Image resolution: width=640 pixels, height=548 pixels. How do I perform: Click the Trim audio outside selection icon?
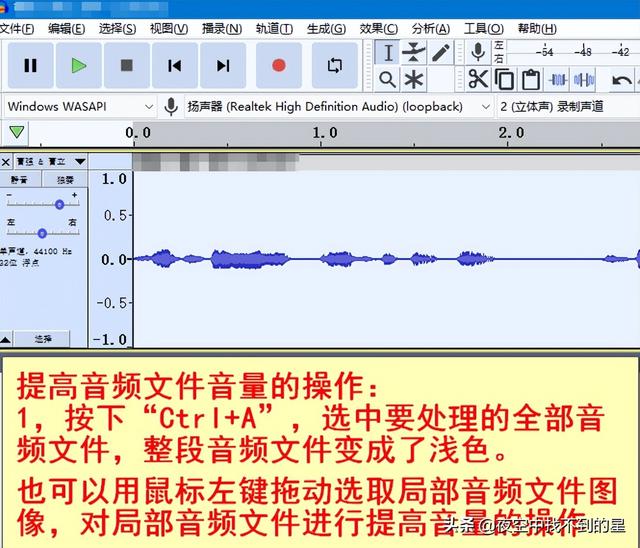click(558, 80)
